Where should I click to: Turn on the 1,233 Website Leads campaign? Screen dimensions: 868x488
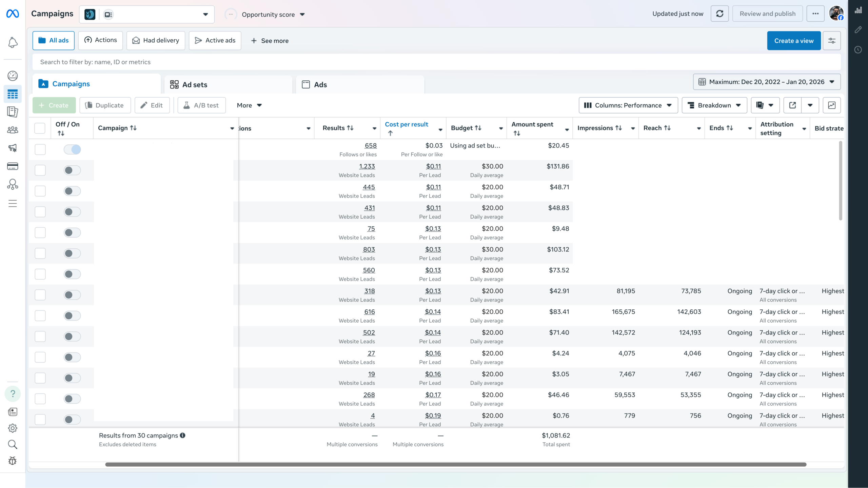click(72, 170)
